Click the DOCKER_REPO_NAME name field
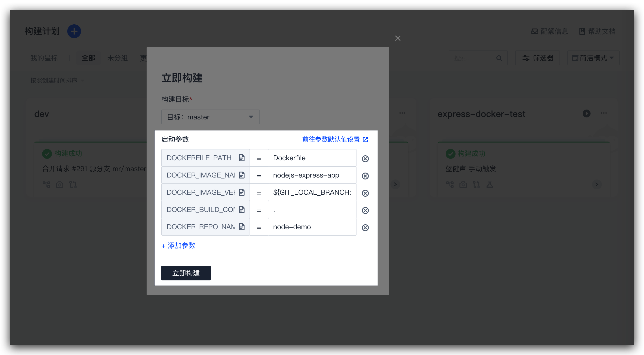This screenshot has width=644, height=355. pos(205,227)
